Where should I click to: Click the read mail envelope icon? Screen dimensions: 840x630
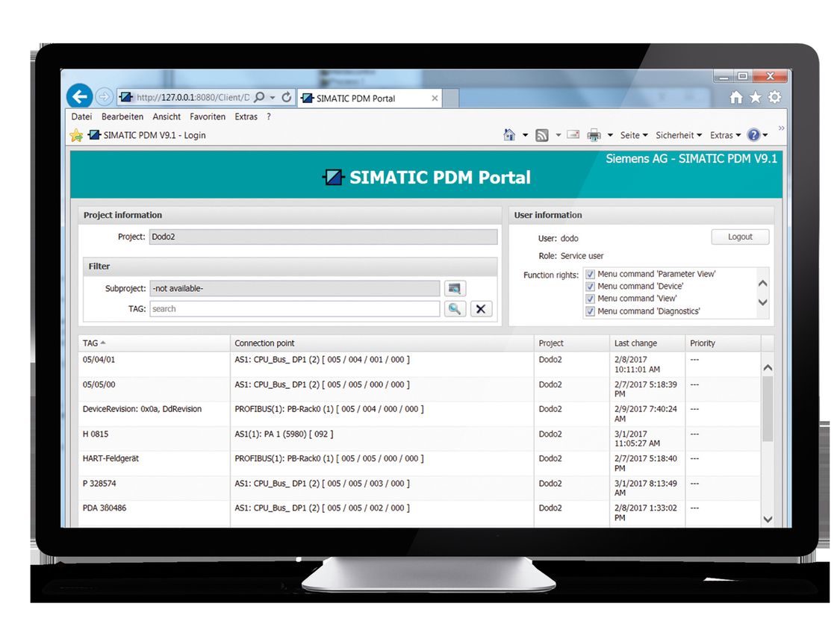573,134
